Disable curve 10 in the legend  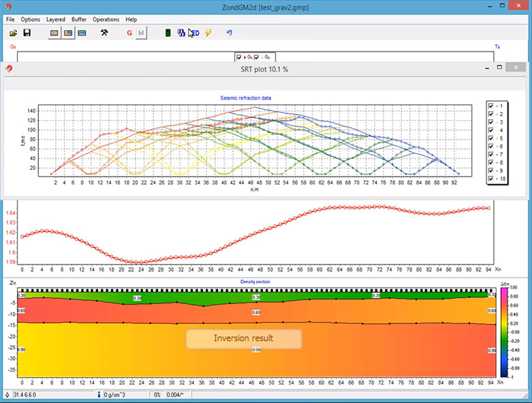click(492, 179)
